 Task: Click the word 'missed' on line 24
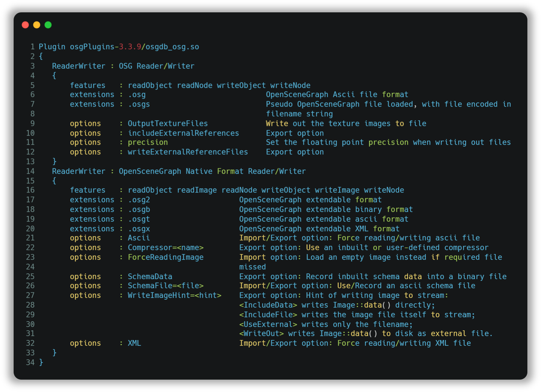point(252,266)
